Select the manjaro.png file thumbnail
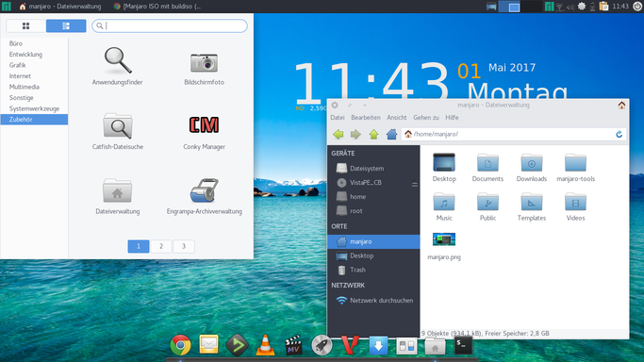 [444, 239]
